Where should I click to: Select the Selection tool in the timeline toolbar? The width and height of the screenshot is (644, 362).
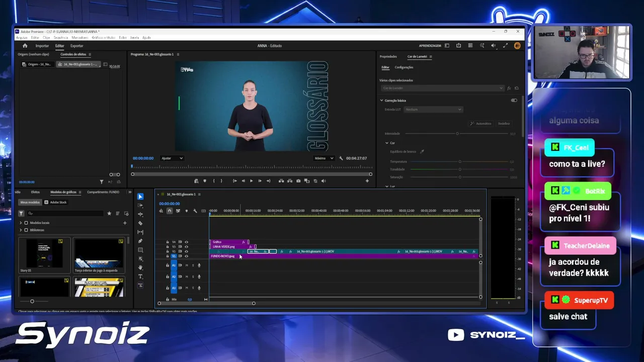[x=140, y=197]
